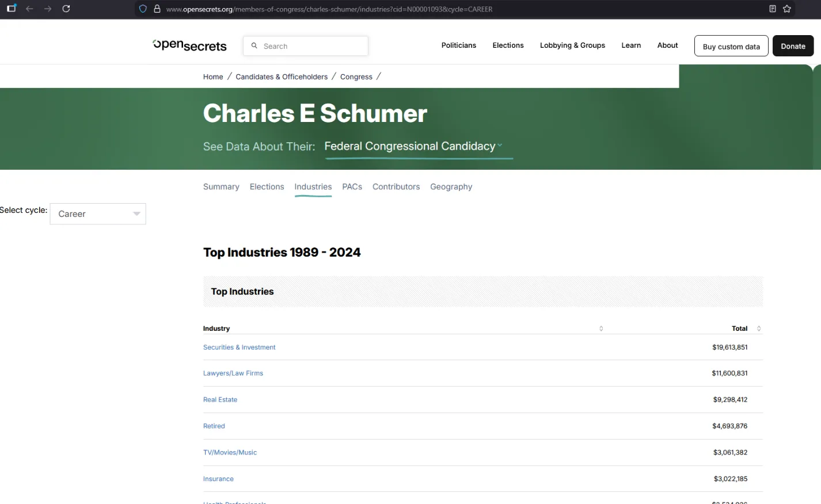Click the browser back arrow

(29, 9)
